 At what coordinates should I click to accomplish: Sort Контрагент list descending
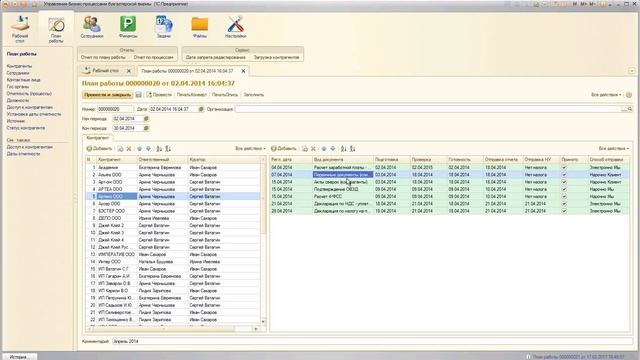(168, 149)
